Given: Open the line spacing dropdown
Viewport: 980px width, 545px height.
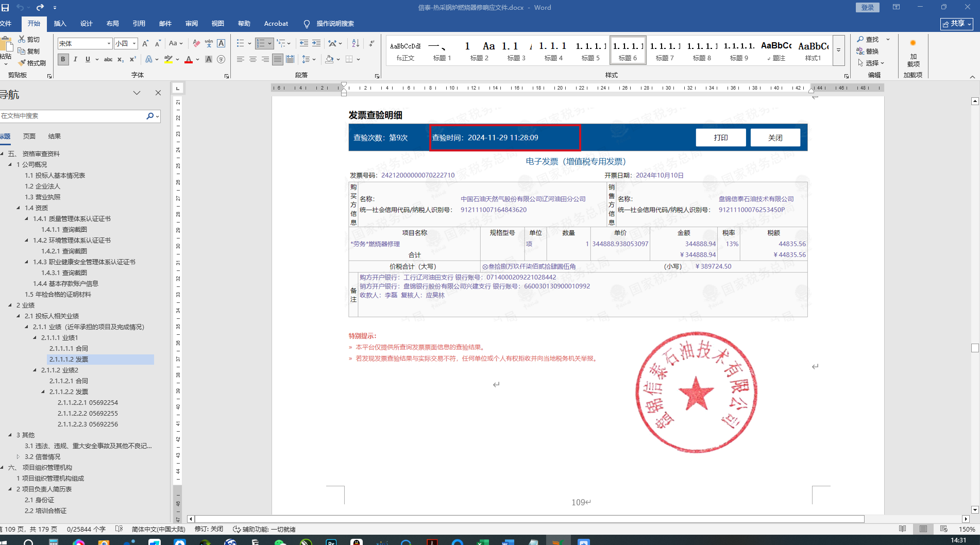Looking at the screenshot, I should [309, 59].
